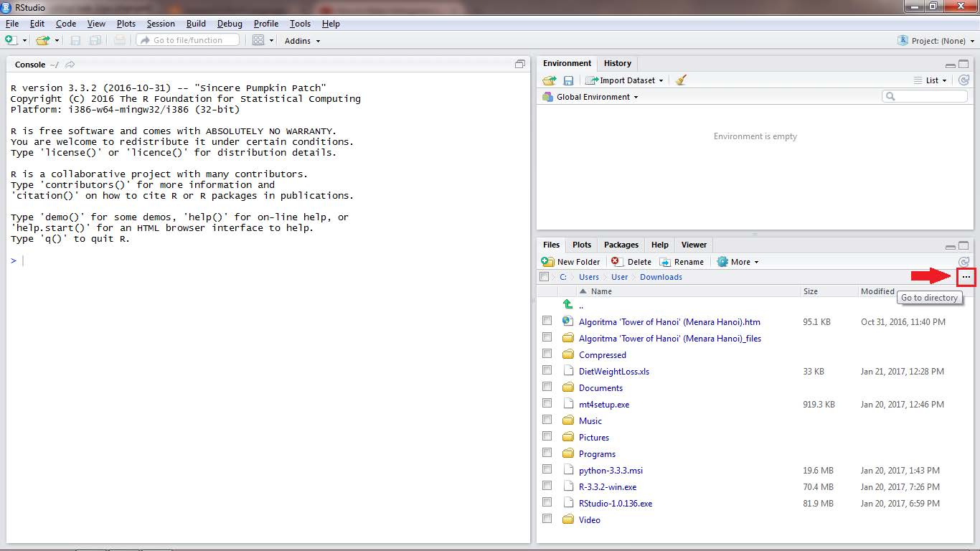The width and height of the screenshot is (980, 551).
Task: Tick the select-all checkbox in Files breadcrumb bar
Action: tap(545, 277)
